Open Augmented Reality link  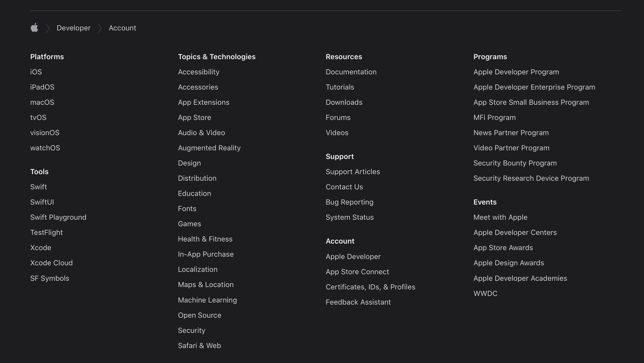[209, 148]
